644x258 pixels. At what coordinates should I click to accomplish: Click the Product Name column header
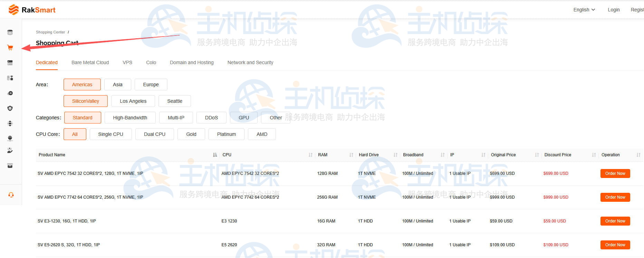(x=52, y=155)
